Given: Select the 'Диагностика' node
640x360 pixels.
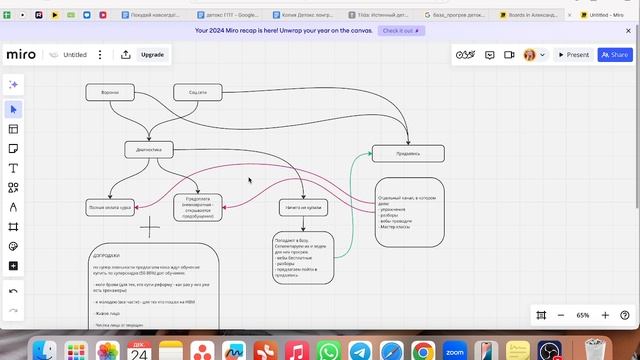Looking at the screenshot, I should pos(149,150).
